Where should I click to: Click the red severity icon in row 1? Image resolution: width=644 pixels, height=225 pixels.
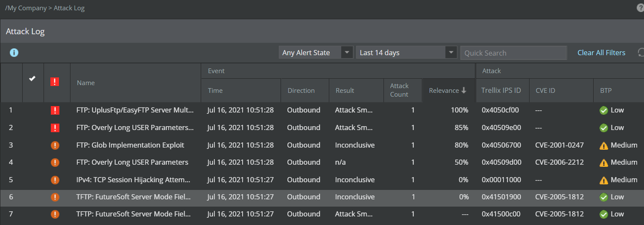(55, 110)
